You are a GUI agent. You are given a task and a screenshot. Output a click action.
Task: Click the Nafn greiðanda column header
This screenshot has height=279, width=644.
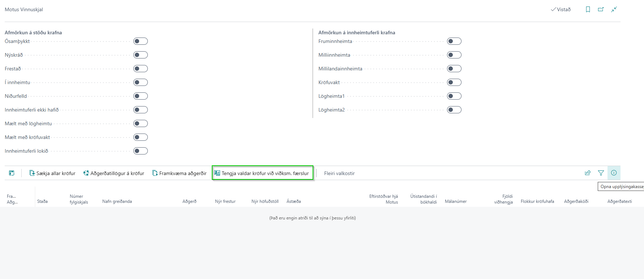click(x=117, y=201)
